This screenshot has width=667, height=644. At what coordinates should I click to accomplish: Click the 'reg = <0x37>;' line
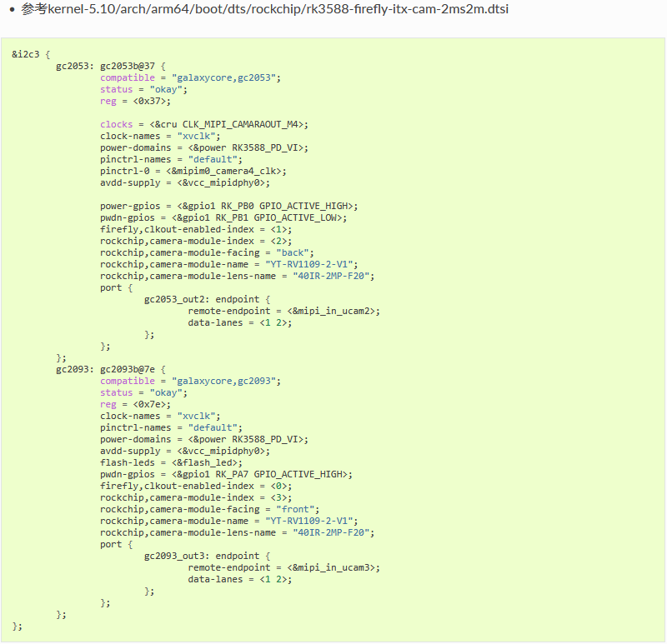(135, 101)
